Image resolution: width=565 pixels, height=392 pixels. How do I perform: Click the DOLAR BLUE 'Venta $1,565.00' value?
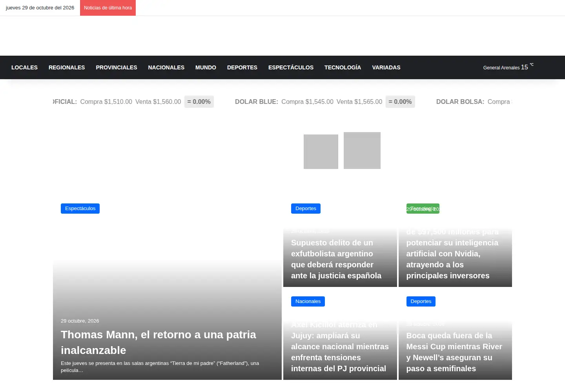(359, 102)
